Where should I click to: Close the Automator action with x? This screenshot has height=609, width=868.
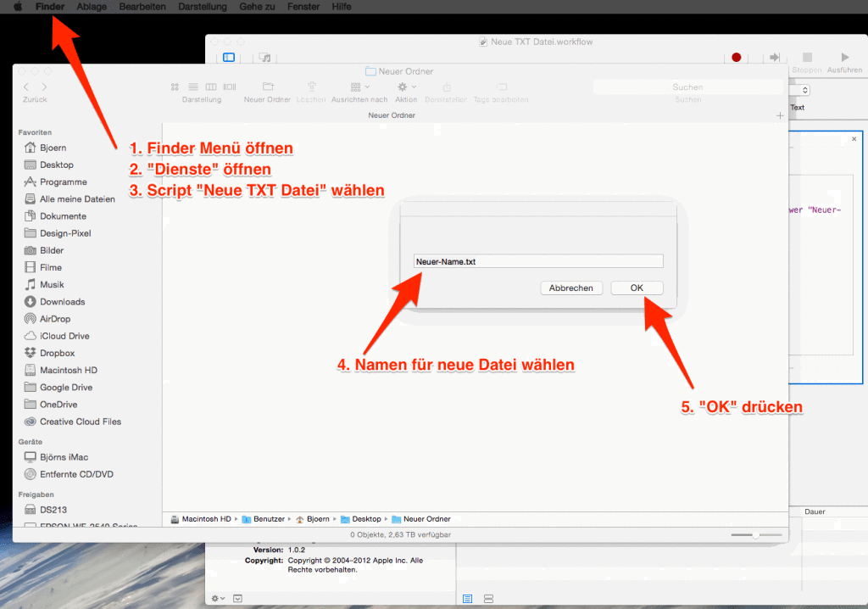click(854, 139)
